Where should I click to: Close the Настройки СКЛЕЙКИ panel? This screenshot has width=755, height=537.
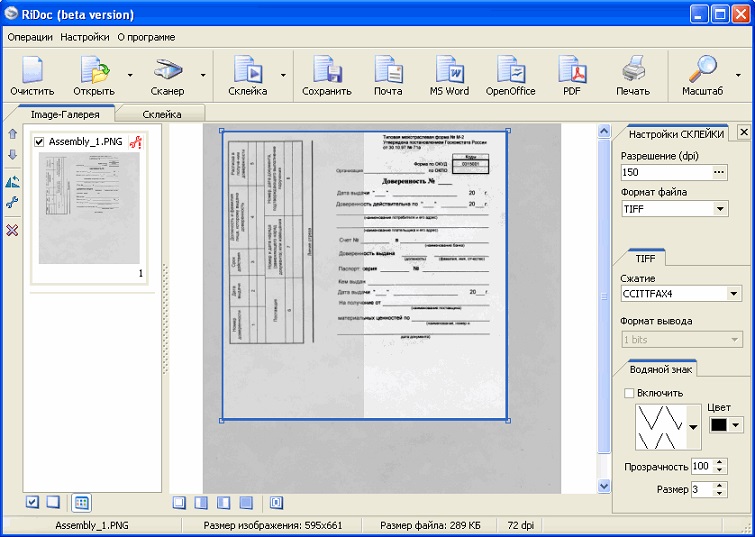click(x=743, y=132)
